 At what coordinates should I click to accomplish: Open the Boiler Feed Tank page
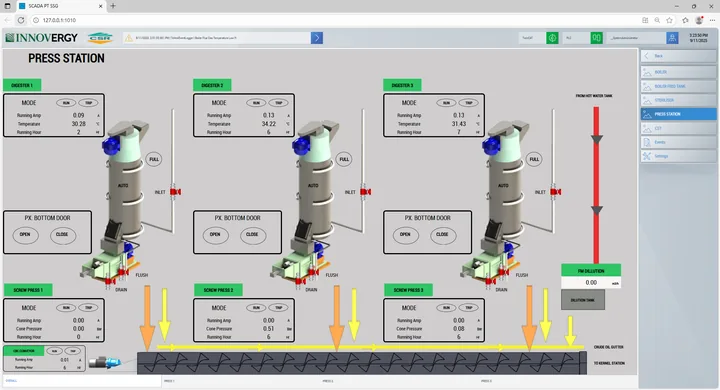[x=678, y=86]
